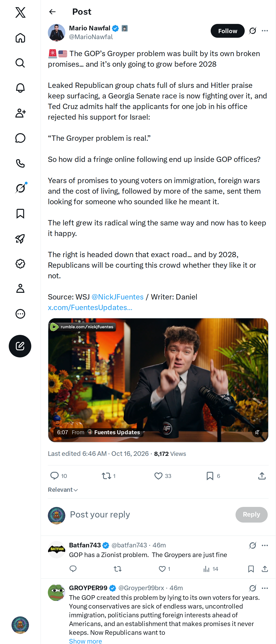Image resolution: width=276 pixels, height=644 pixels.
Task: Show more of GROYPER99's reply
Action: [x=86, y=641]
